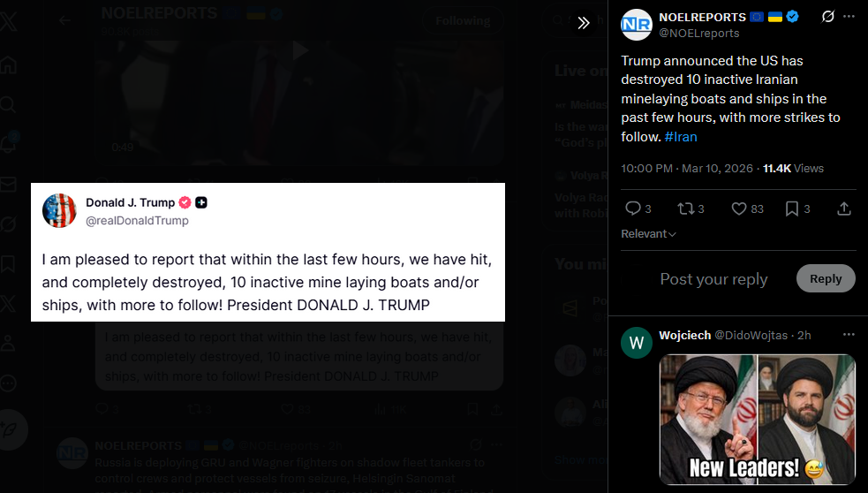Open Messages envelope in the dimmed sidebar

click(x=8, y=184)
